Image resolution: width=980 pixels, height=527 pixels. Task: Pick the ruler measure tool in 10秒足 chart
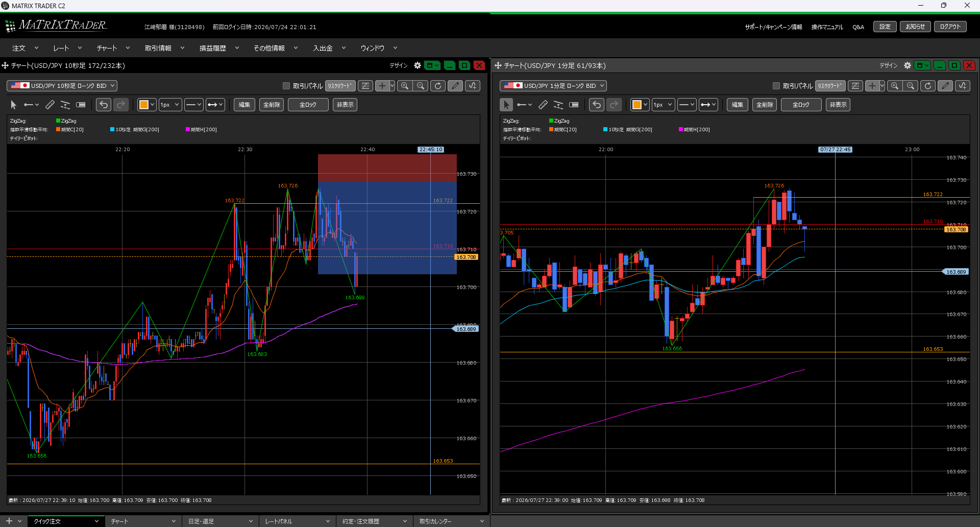[x=50, y=105]
